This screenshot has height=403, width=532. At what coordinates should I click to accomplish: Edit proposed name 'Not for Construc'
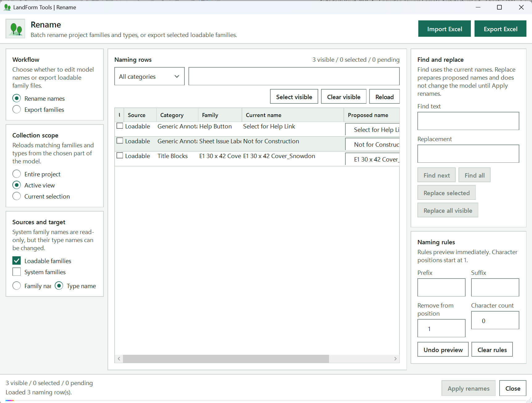click(x=373, y=145)
